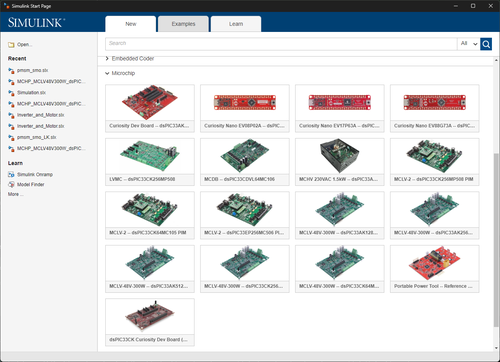Select MCLV-48V-300W dsPIC33AK128 template
Screen dimensions: 500x362
point(340,215)
